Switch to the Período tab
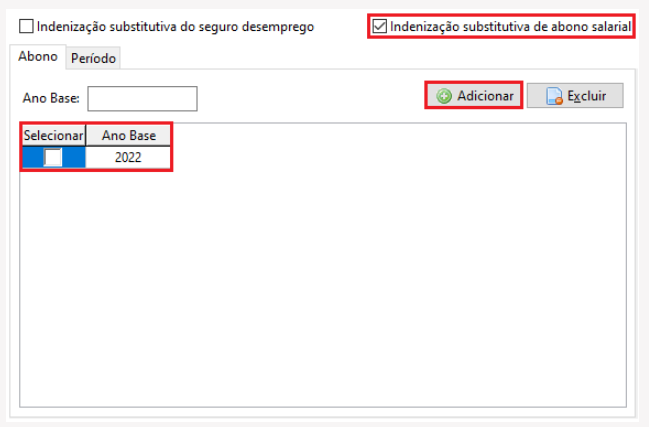The height and width of the screenshot is (427, 649). [93, 58]
